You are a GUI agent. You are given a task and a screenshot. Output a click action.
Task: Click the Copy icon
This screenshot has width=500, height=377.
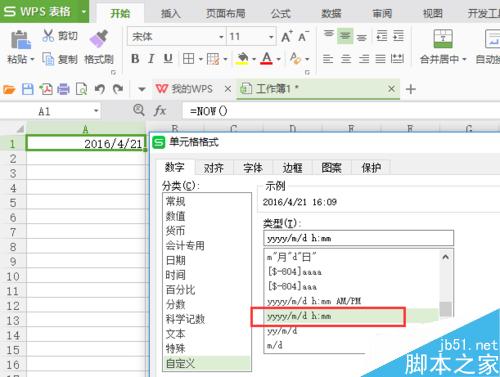pyautogui.click(x=48, y=59)
